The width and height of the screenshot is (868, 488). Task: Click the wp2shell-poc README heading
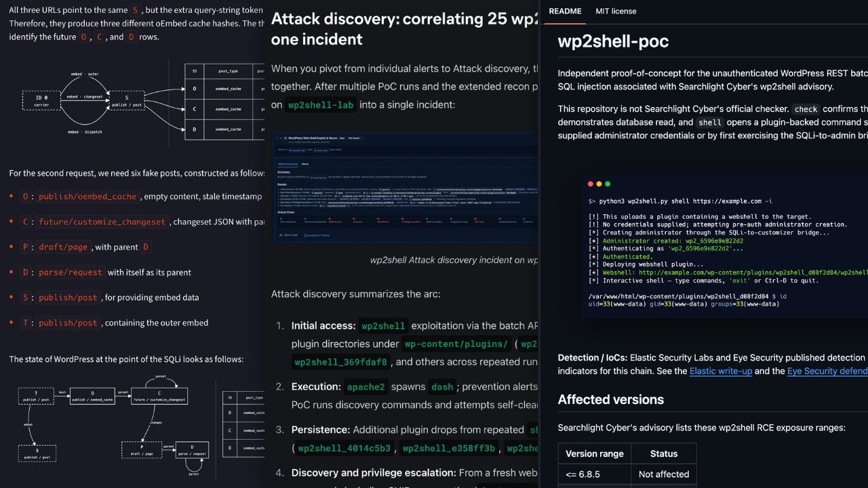[613, 41]
